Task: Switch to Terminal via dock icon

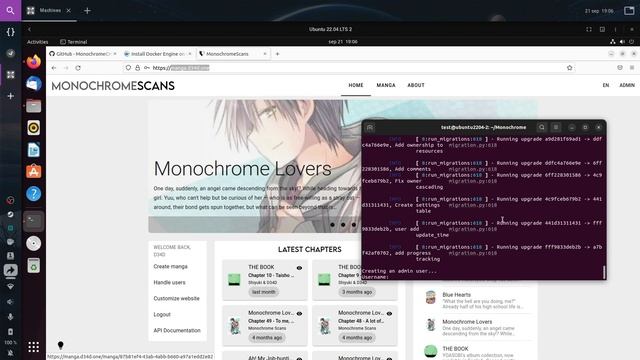Action: pyautogui.click(x=33, y=221)
